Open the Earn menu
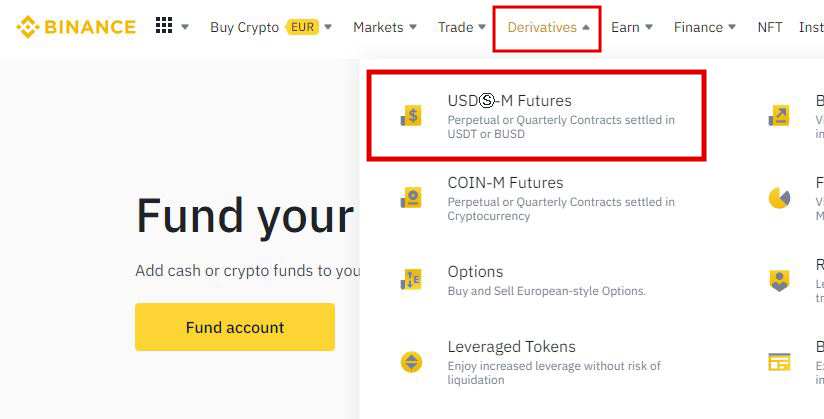The height and width of the screenshot is (419, 824). pos(632,27)
